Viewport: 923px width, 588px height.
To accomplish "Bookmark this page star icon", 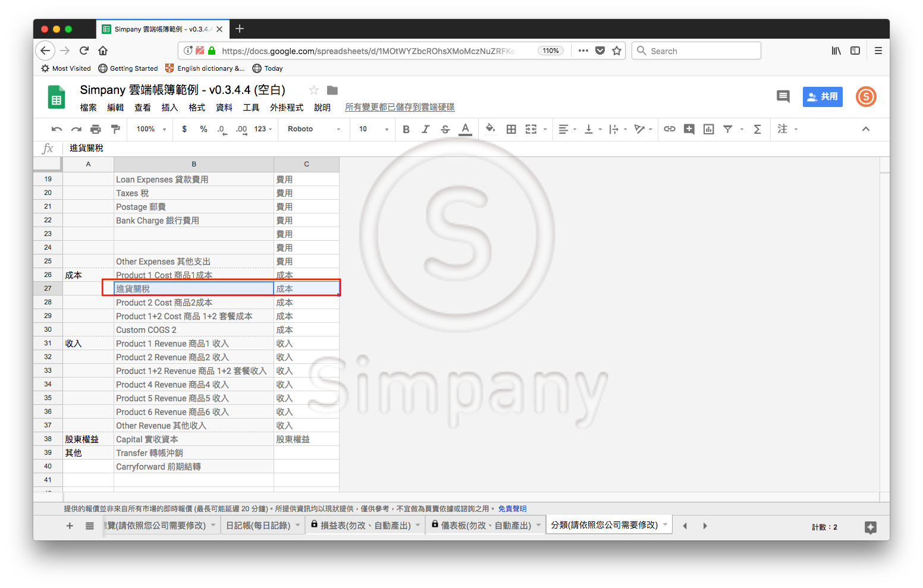I will pyautogui.click(x=617, y=51).
